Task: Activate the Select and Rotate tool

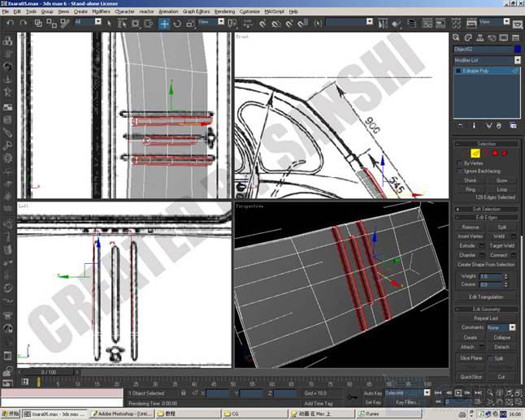Action: point(177,24)
